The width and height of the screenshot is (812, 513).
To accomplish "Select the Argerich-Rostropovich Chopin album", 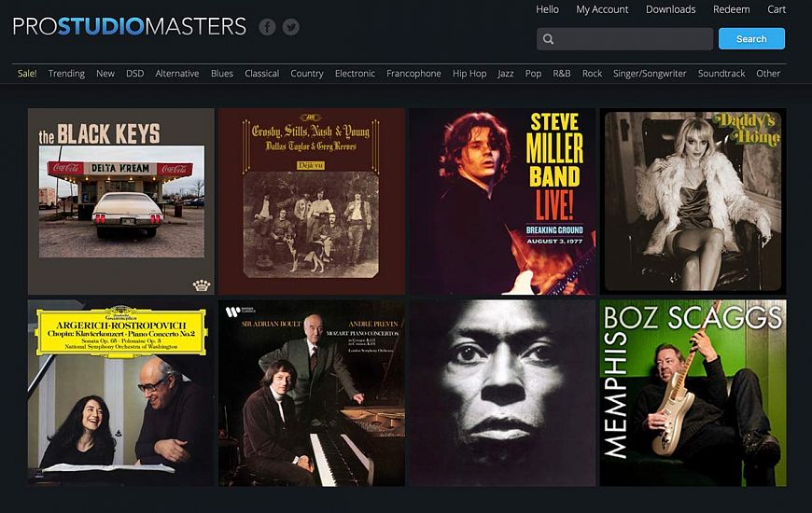I will [121, 393].
